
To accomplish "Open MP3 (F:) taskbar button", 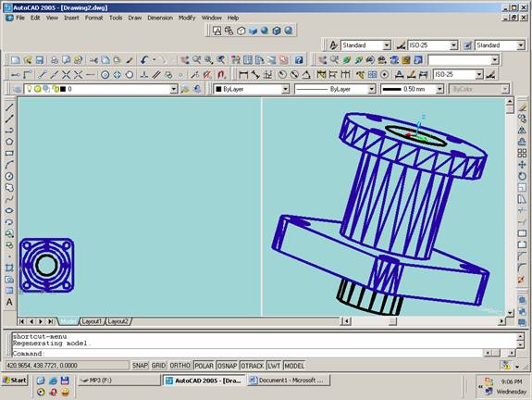I will coord(118,381).
